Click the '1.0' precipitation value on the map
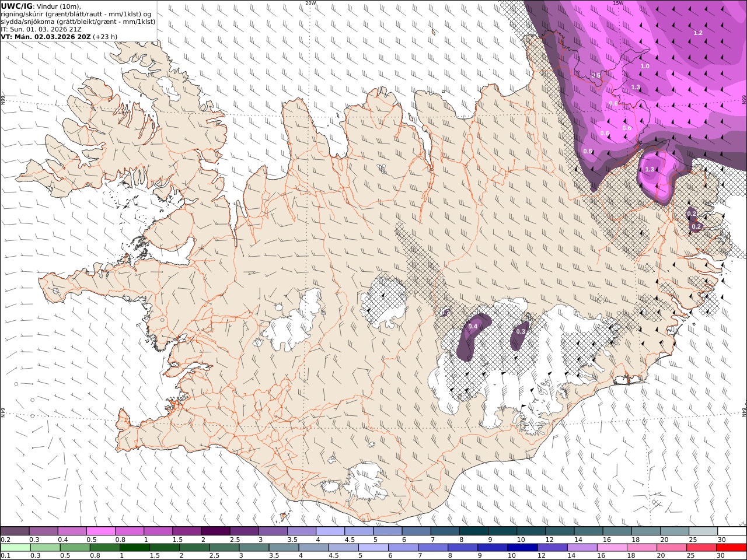This screenshot has height=560, width=747. tap(645, 66)
